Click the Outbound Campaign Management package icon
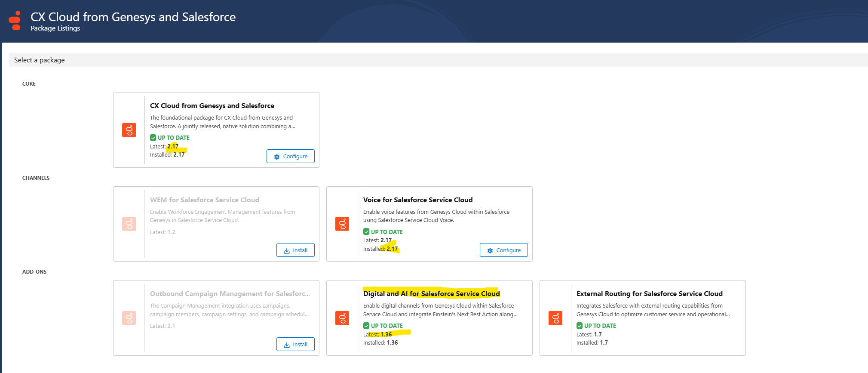868x373 pixels. [x=129, y=318]
